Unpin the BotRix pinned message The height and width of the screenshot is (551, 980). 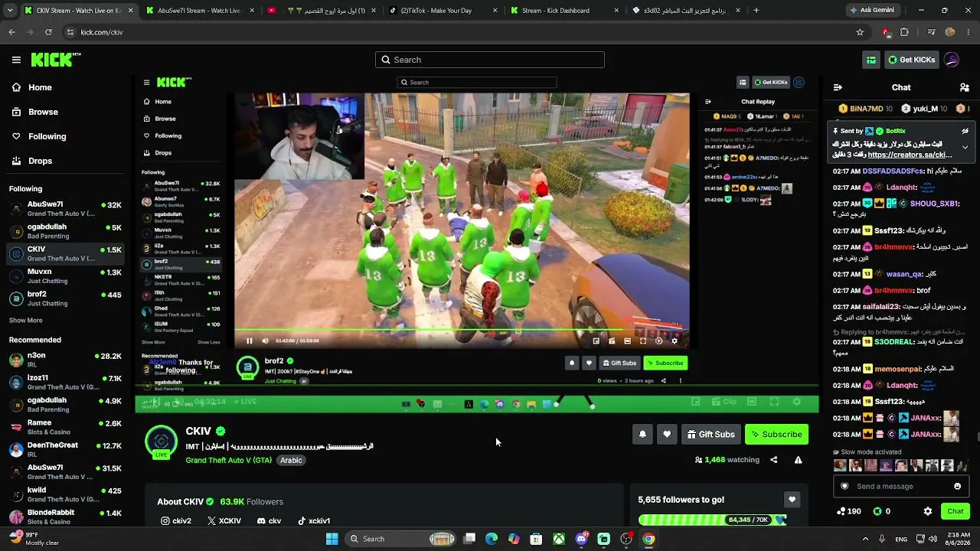(x=965, y=131)
